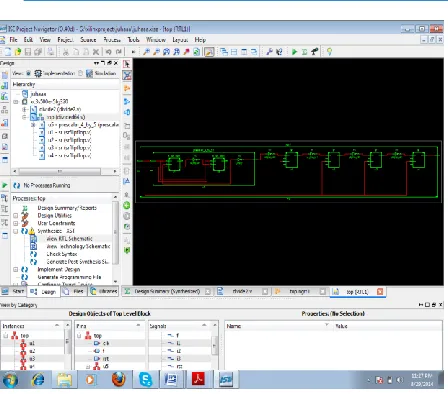This screenshot has height=394, width=448.
Task: Click the red pushpin toolbar icon
Action: (x=187, y=52)
